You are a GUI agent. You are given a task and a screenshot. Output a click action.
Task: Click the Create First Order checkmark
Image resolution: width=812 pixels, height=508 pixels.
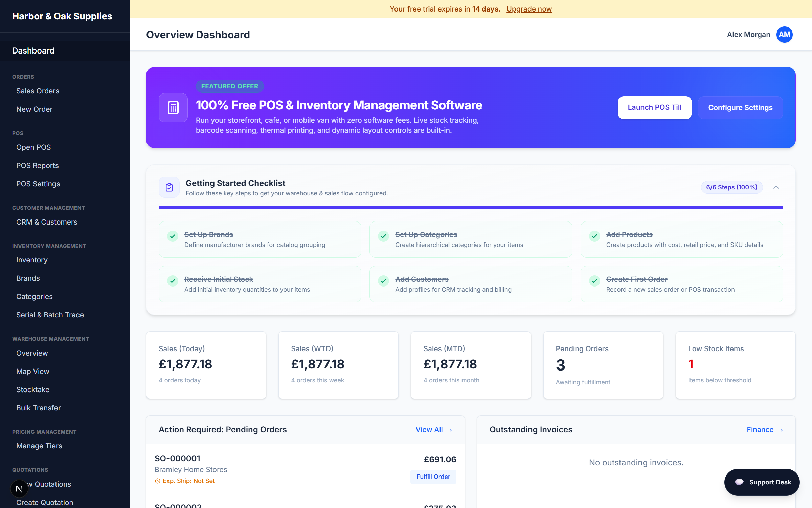tap(594, 280)
